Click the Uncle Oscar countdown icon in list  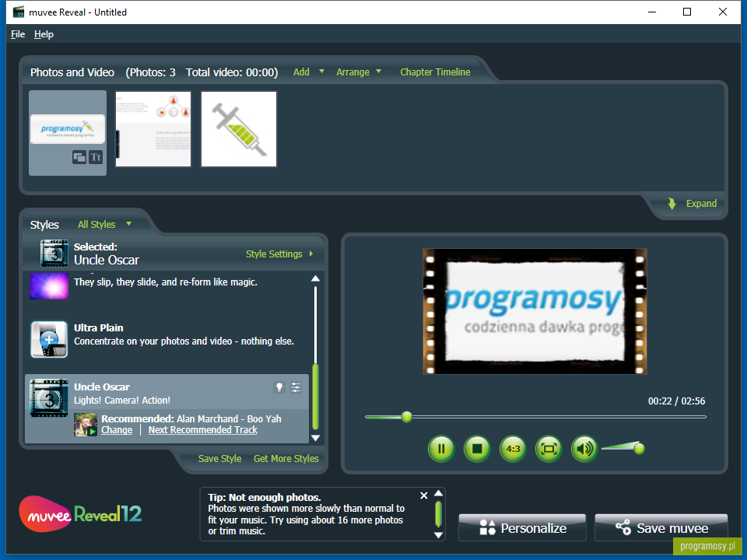(x=49, y=398)
